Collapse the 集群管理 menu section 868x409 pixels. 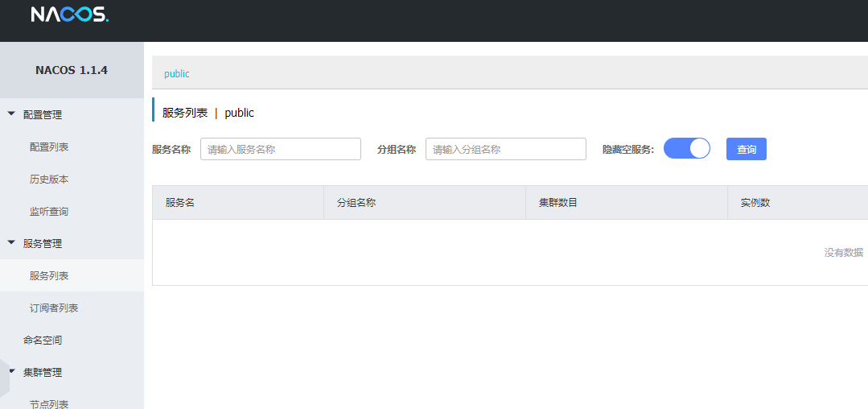pos(42,373)
